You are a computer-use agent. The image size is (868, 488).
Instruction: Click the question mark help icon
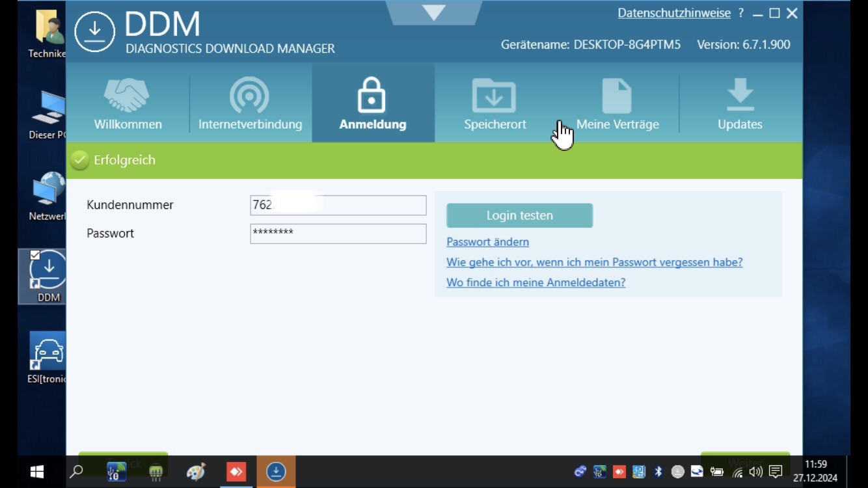pos(741,13)
